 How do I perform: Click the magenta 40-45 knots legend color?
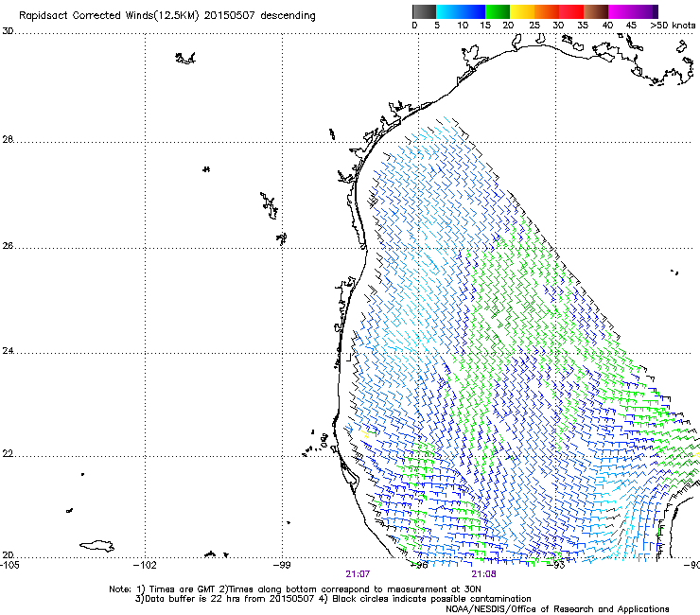[x=621, y=11]
